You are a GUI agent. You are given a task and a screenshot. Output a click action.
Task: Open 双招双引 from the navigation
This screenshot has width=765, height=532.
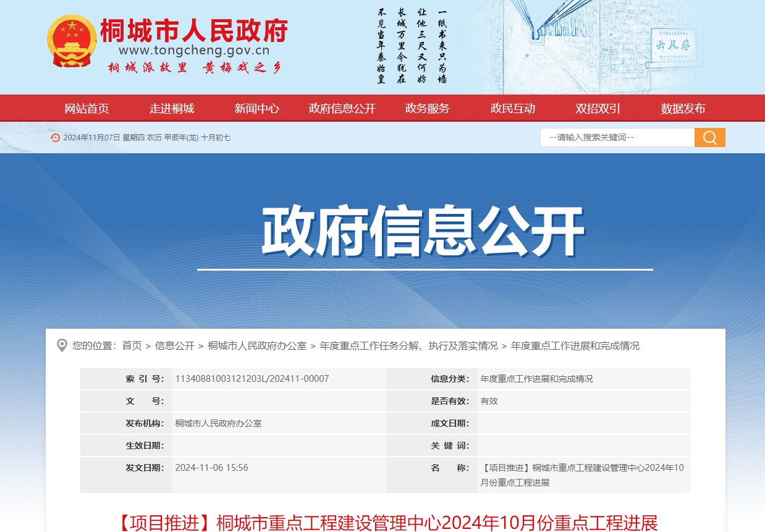pyautogui.click(x=598, y=109)
